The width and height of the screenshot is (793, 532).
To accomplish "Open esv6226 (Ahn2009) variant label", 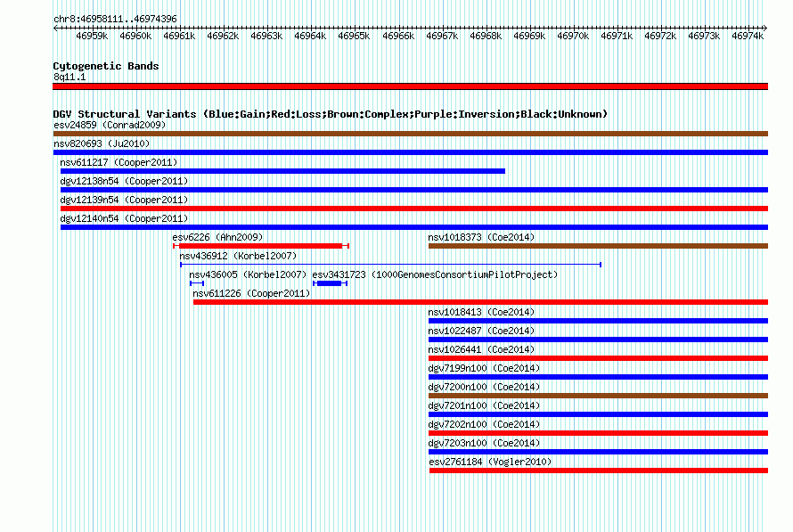I will point(217,237).
